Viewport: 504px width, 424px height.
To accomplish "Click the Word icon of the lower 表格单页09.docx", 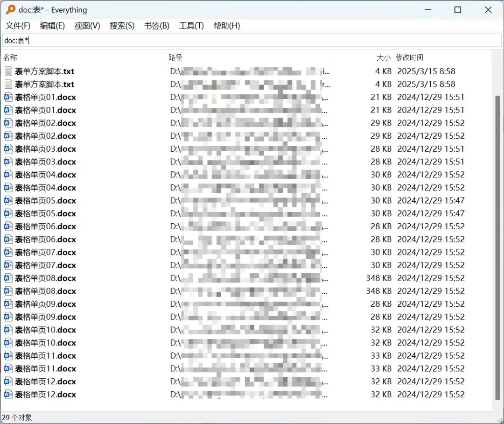I will pos(8,317).
